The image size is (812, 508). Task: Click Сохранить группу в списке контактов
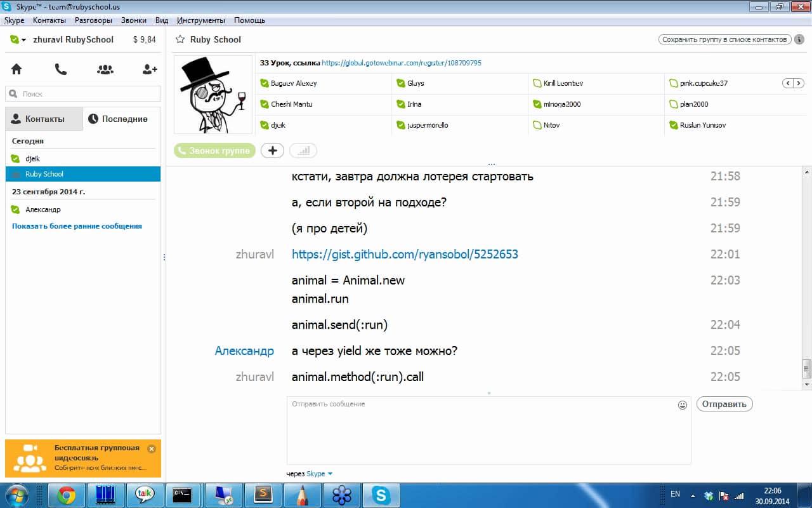(x=724, y=39)
